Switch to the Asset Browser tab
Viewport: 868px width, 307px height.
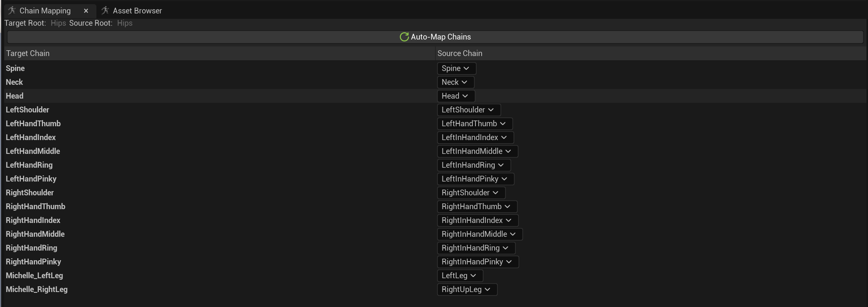click(x=131, y=11)
